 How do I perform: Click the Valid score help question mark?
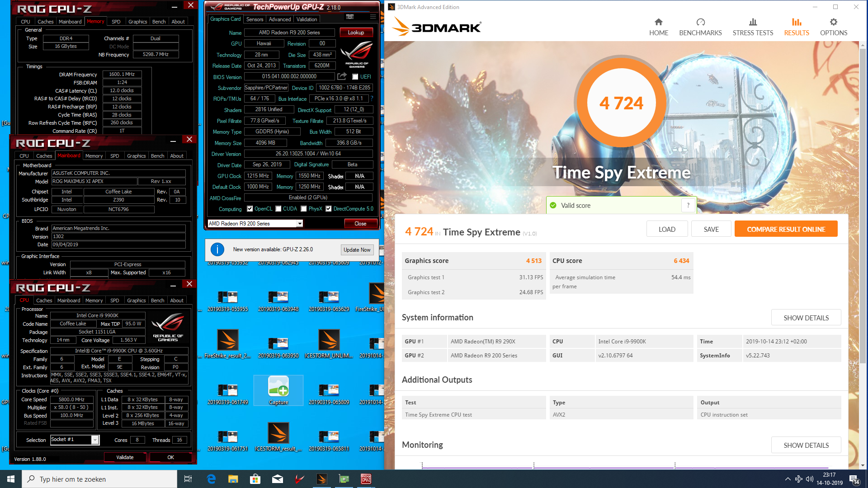click(688, 205)
